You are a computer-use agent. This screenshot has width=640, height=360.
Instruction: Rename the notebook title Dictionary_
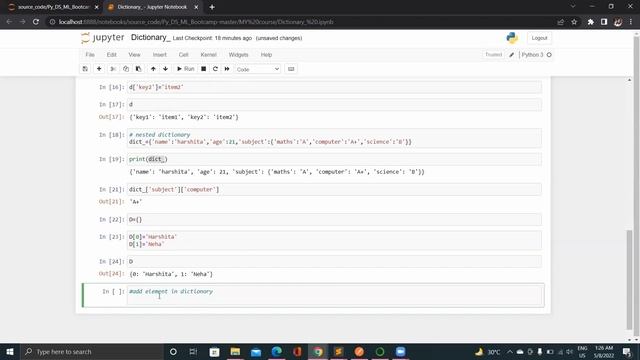(x=151, y=38)
